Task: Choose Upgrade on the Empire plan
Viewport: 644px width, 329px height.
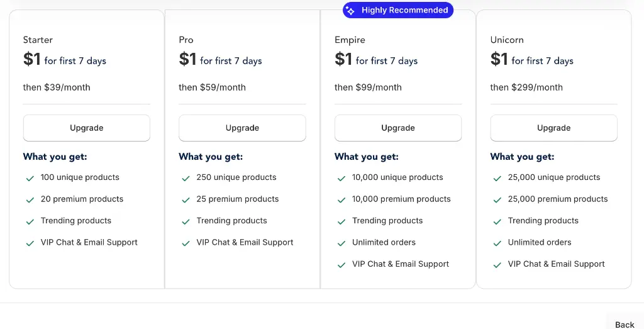Action: click(x=398, y=128)
